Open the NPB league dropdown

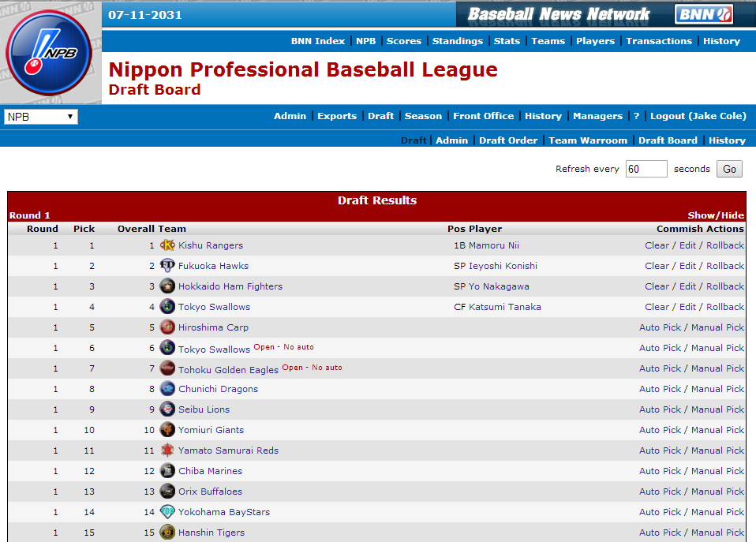pyautogui.click(x=40, y=117)
